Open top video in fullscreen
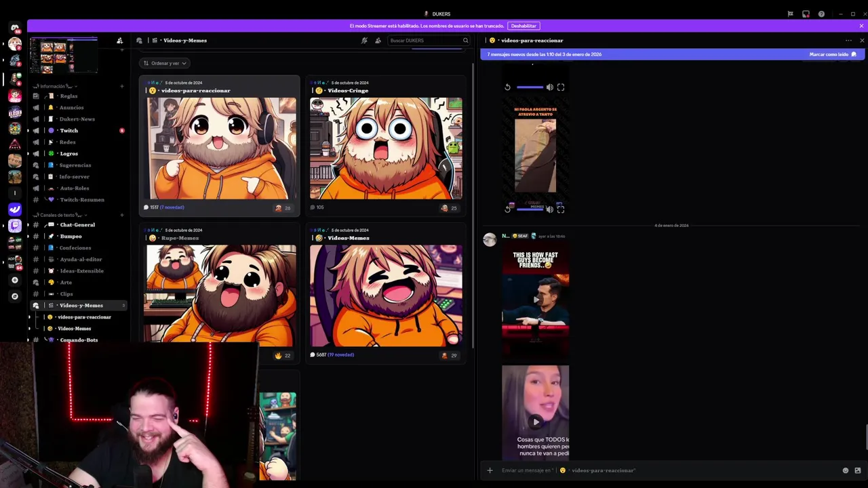This screenshot has height=488, width=868. pos(561,87)
